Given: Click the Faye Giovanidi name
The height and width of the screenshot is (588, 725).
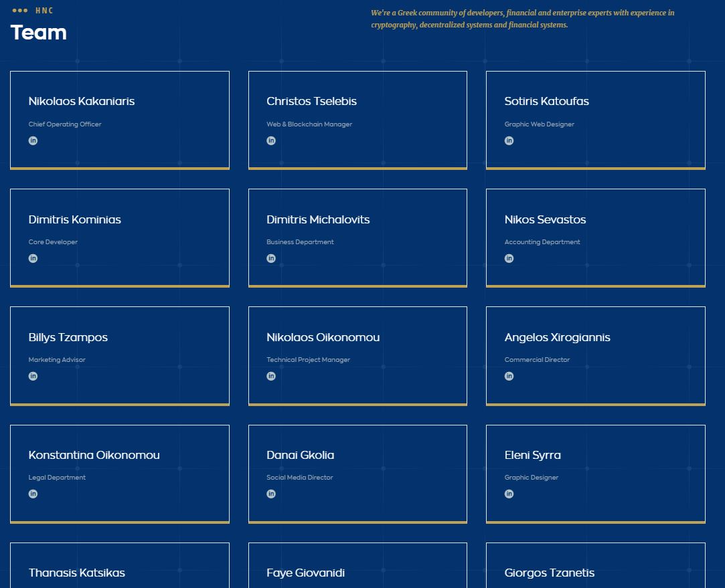Looking at the screenshot, I should coord(305,573).
